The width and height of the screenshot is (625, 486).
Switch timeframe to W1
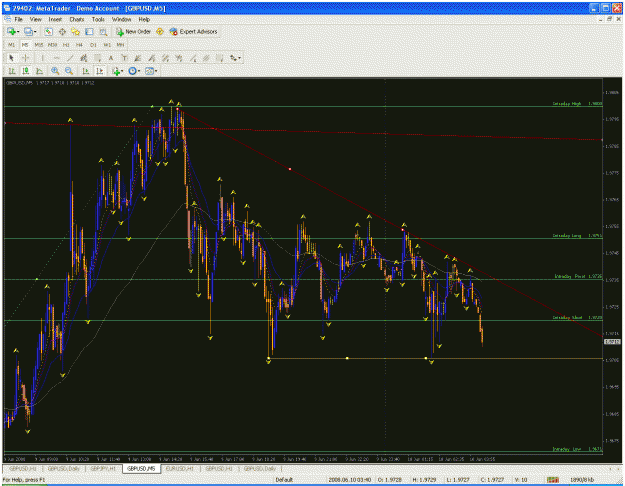pyautogui.click(x=107, y=45)
